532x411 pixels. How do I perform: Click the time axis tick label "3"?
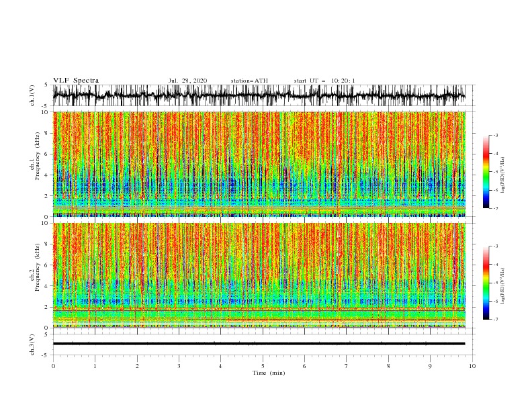click(179, 366)
